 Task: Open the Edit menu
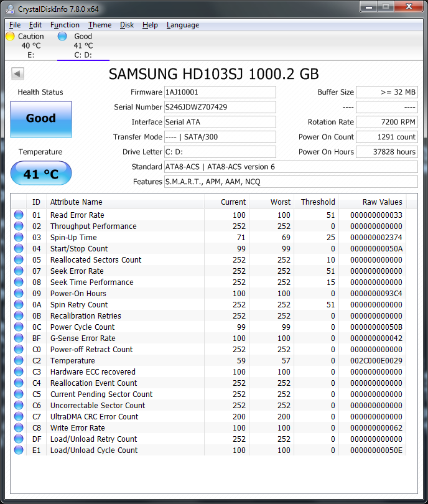click(x=35, y=25)
